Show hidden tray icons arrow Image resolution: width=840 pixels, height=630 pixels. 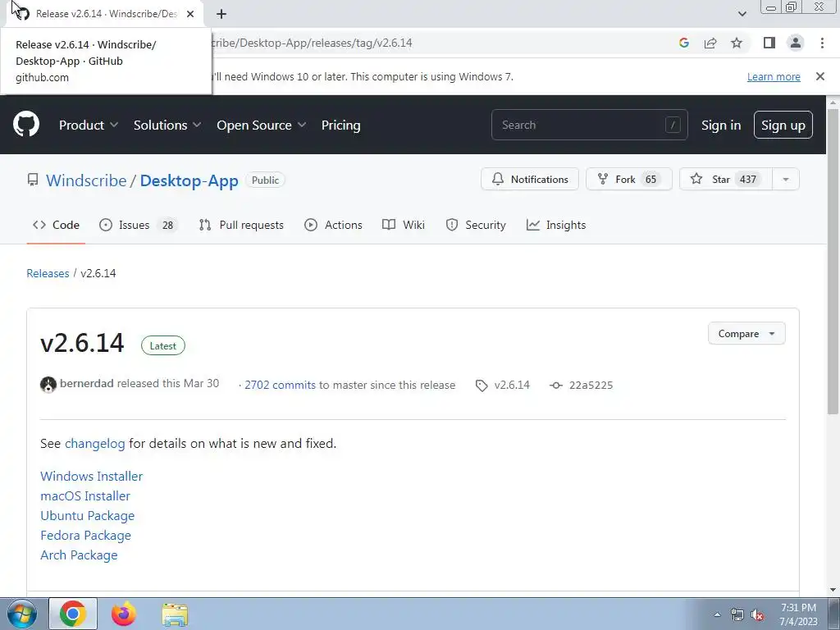tap(717, 615)
